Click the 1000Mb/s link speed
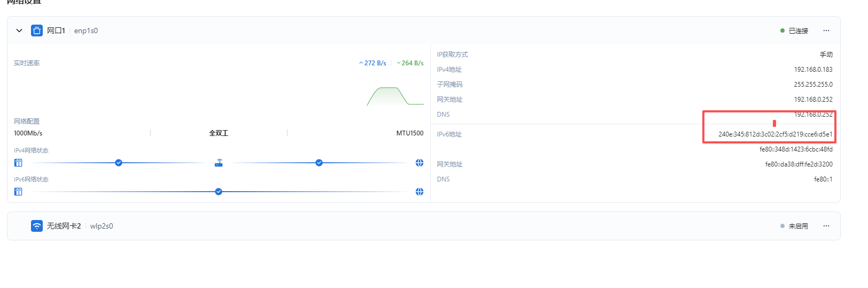The height and width of the screenshot is (288, 868). (x=28, y=133)
